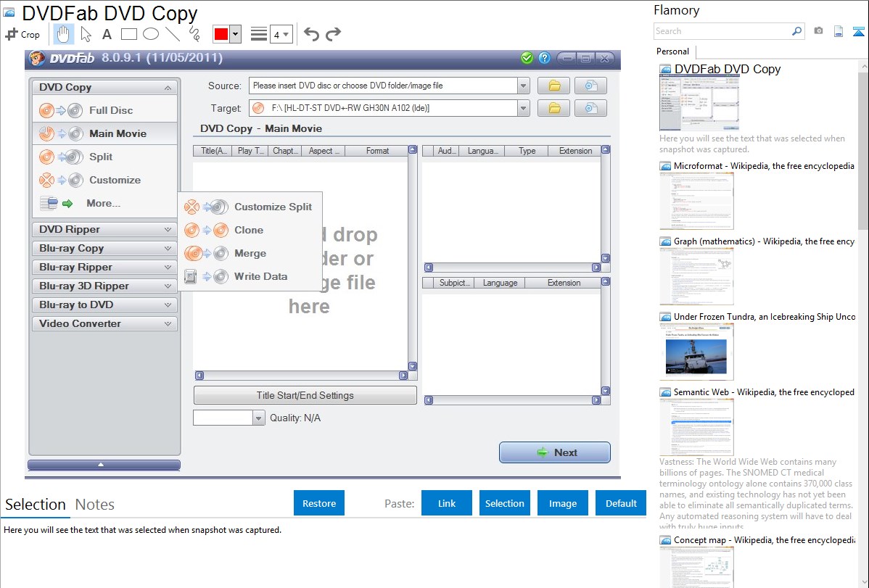Click the Flamory Search input field
The height and width of the screenshot is (588, 869).
coord(722,31)
